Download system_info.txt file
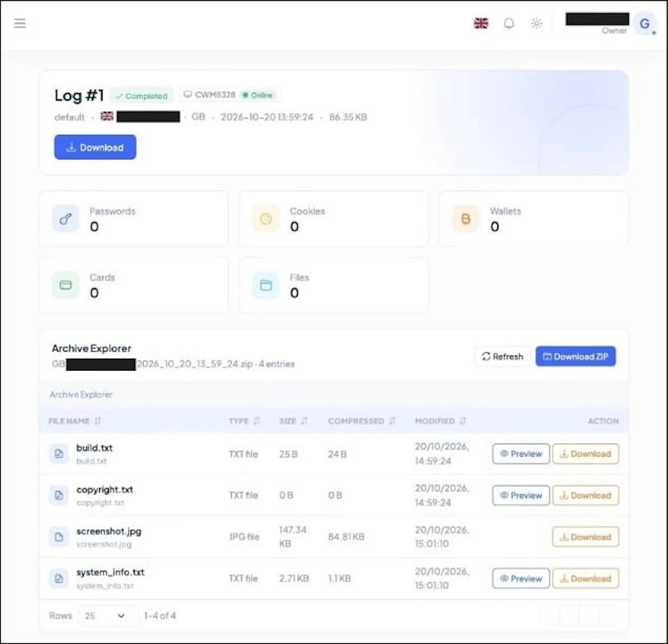 click(x=586, y=578)
